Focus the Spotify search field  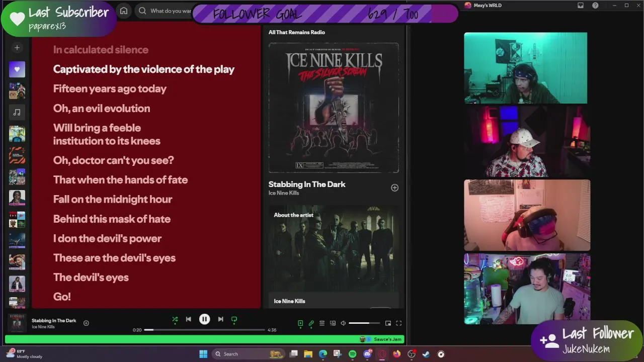pos(166,11)
